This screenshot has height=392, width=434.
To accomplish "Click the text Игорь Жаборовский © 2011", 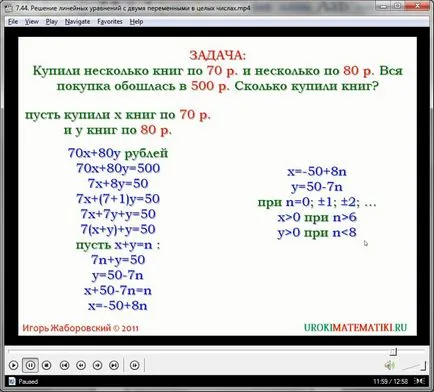I will [80, 328].
